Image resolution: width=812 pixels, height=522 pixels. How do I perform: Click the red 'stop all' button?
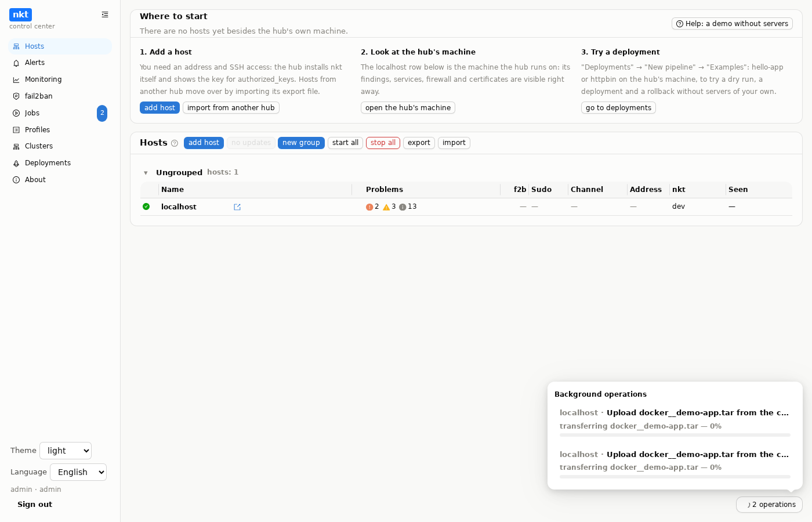[383, 143]
